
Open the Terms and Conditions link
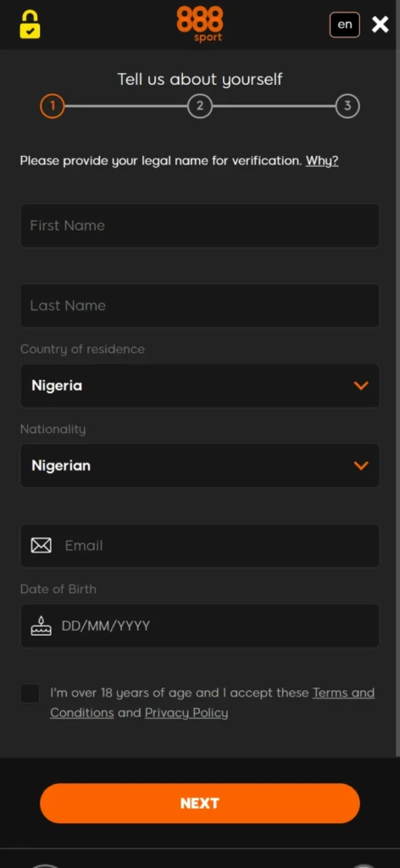pyautogui.click(x=213, y=703)
